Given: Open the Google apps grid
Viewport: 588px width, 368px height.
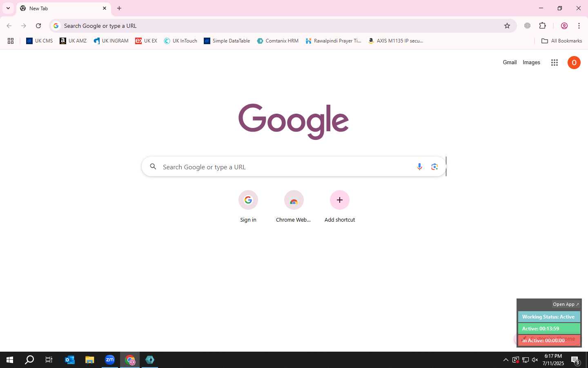Looking at the screenshot, I should 554,63.
